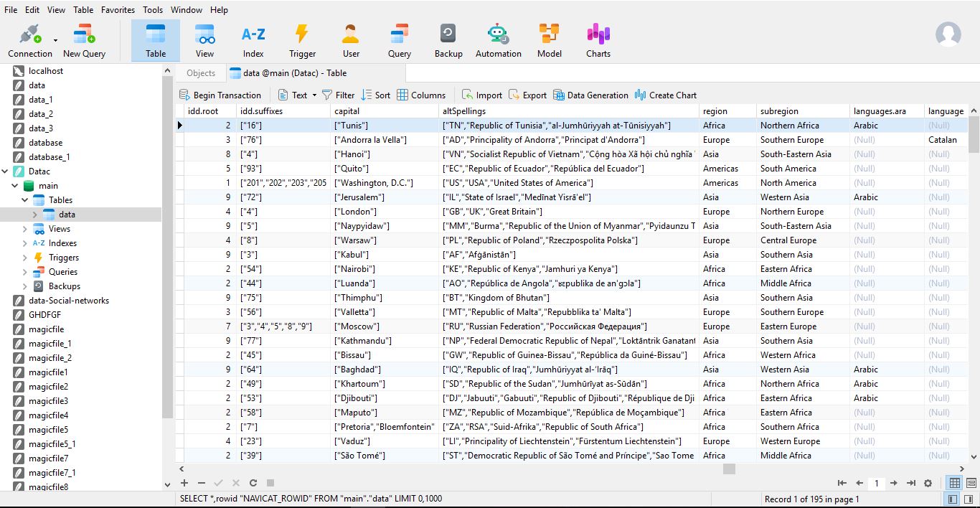Screen dimensions: 980x508
Task: Select the Backup toolbar icon
Action: [x=448, y=40]
